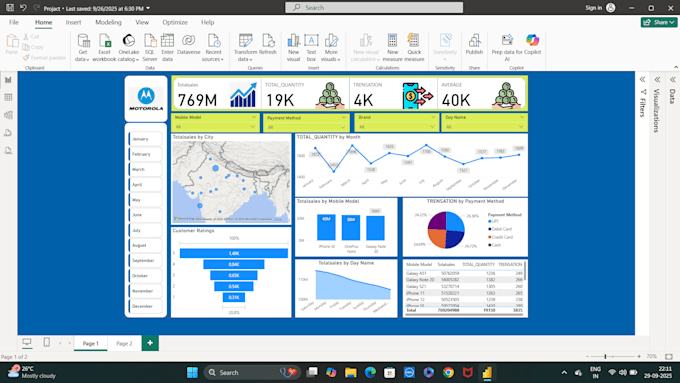This screenshot has width=680, height=383.
Task: Click the zoom level slider
Action: 605,357
